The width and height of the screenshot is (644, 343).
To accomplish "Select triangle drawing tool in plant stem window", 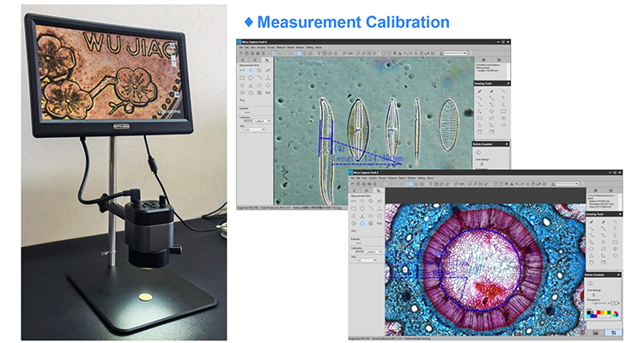I will [592, 256].
